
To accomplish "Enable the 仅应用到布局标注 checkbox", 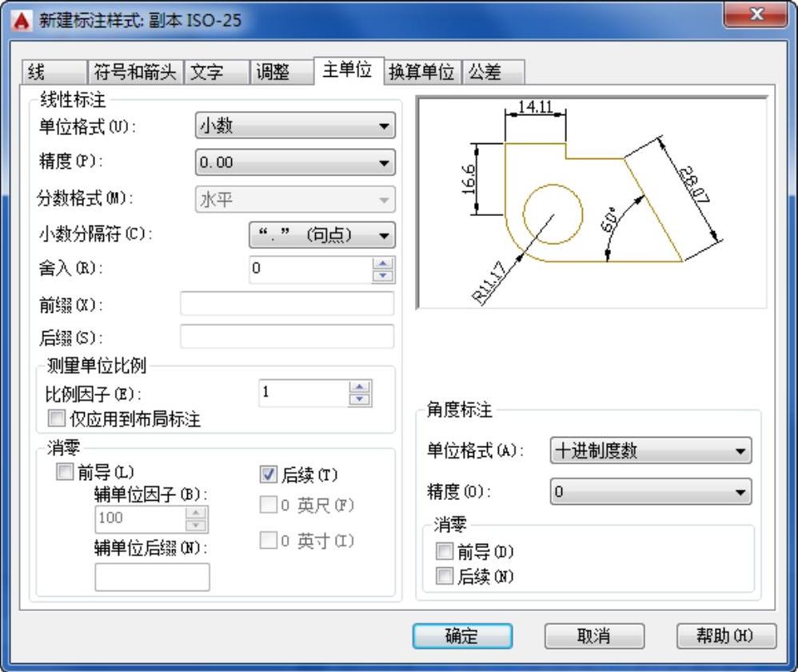I will [56, 418].
